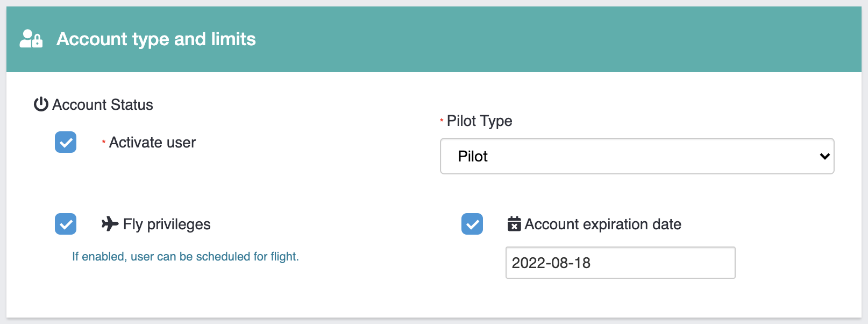The image size is (868, 324).
Task: Click the power icon beside Account Status
Action: point(41,104)
